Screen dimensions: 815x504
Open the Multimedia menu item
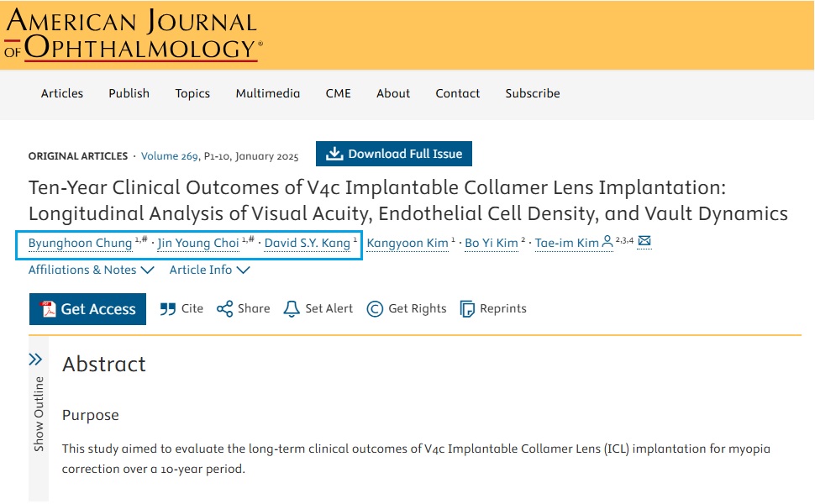(x=267, y=93)
